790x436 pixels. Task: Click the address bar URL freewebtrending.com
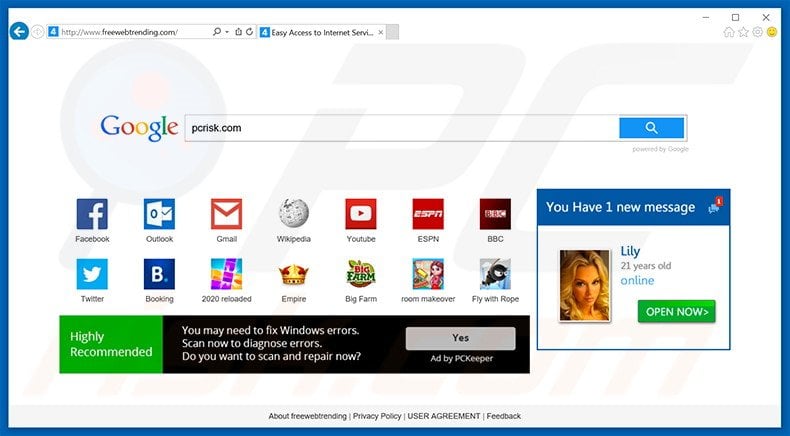[119, 32]
